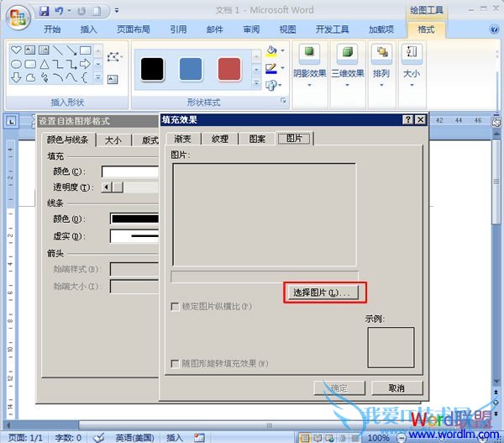
Task: Open the 3-D effects (三维效果) menu
Action: point(348,66)
